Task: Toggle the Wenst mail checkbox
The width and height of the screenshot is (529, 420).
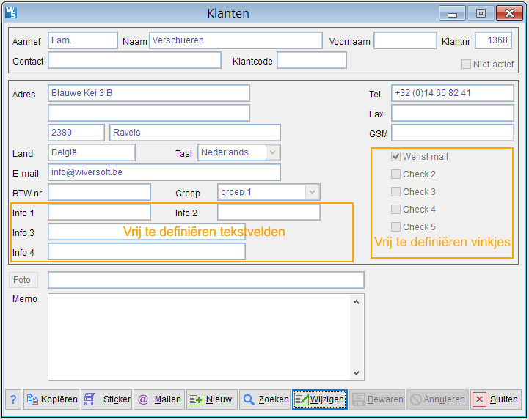Action: [396, 157]
